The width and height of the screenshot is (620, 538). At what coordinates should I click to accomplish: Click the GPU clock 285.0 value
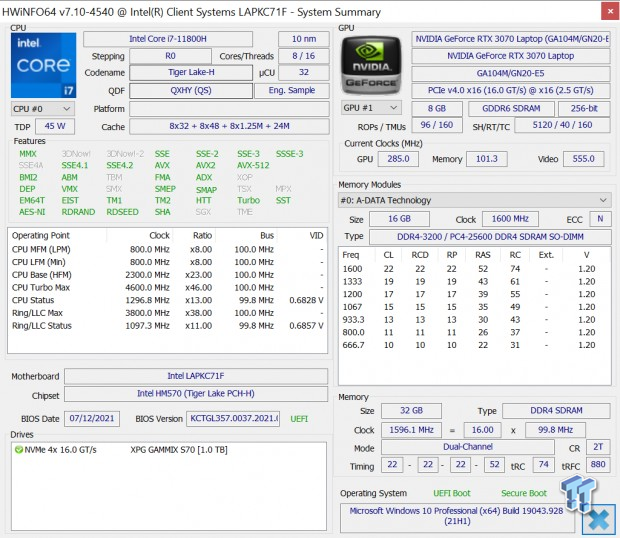[398, 159]
